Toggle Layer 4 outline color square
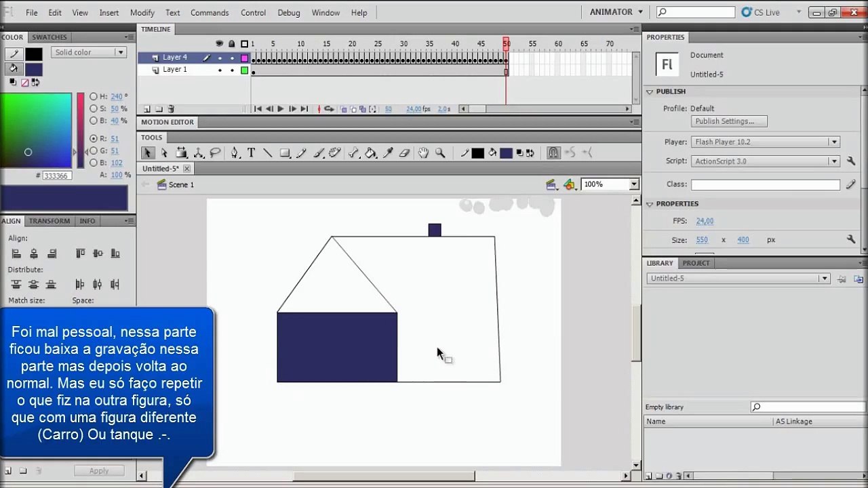This screenshot has height=488, width=868. click(x=245, y=58)
